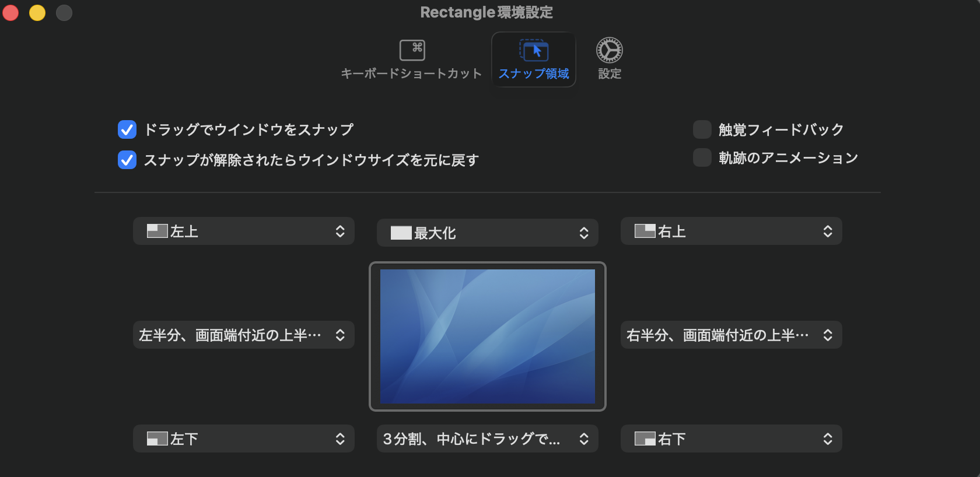Open the 右半分 right edge dropdown

(731, 335)
